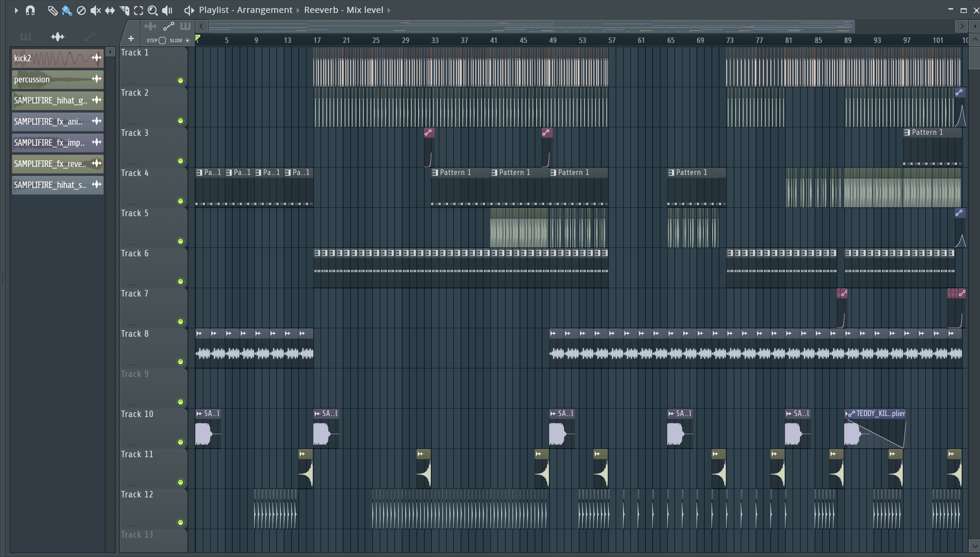Screen dimensions: 980x557
Task: Show patterns tab in the picker panel
Action: click(26, 37)
